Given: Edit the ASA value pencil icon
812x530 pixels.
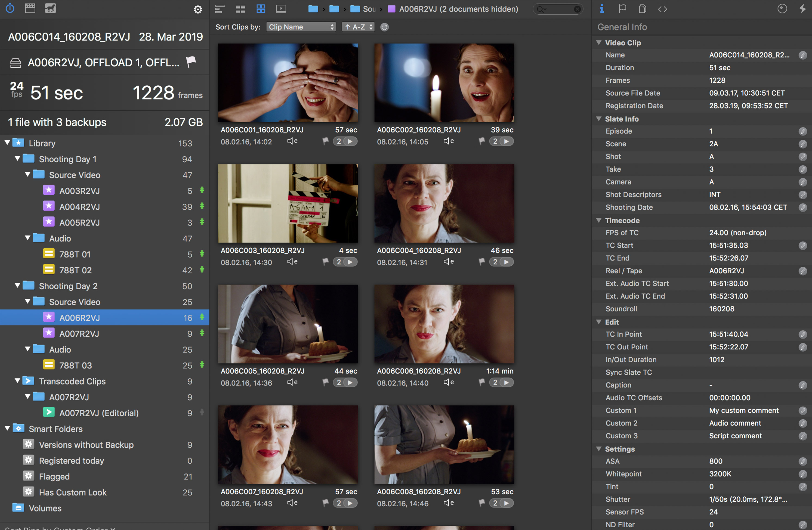Looking at the screenshot, I should 803,461.
